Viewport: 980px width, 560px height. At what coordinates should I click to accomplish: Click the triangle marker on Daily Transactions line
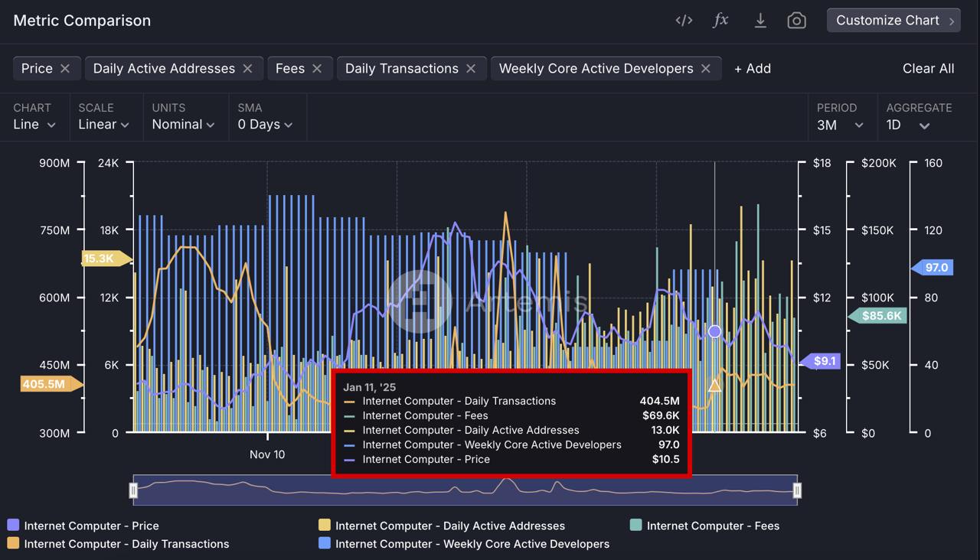coord(714,386)
